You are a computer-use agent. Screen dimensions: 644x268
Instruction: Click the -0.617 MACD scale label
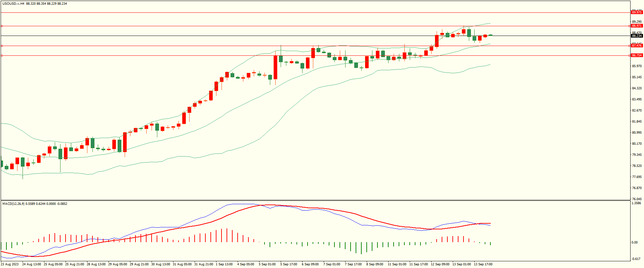(x=636, y=259)
